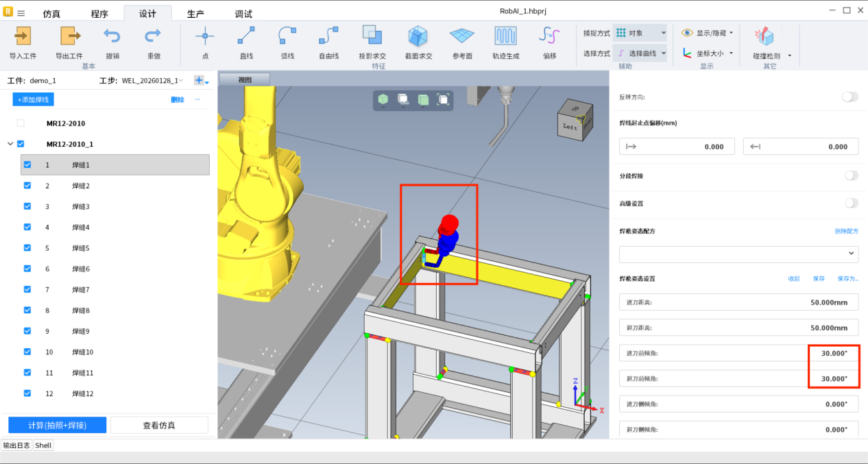Switch to the 生产 tab
Viewport: 868px width, 464px height.
pos(195,14)
